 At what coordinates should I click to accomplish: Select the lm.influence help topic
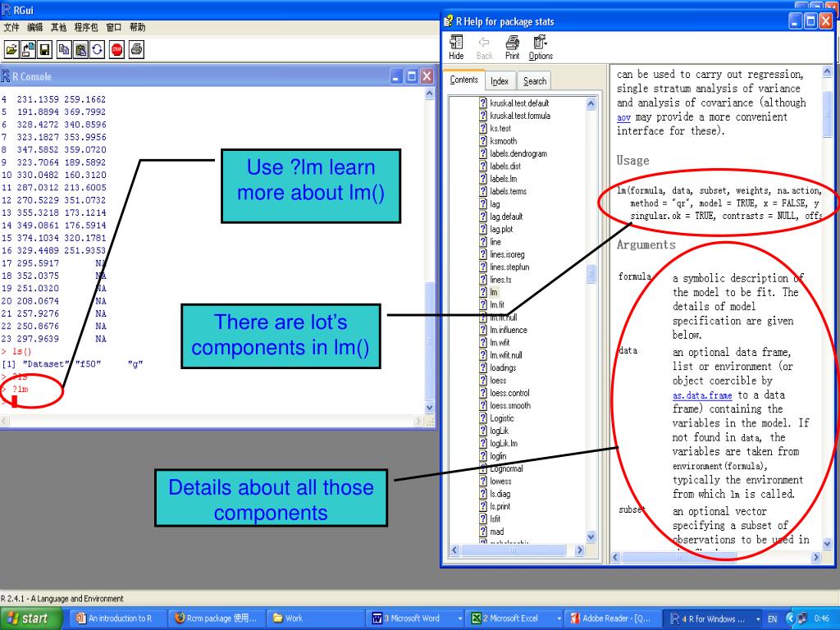coord(509,330)
